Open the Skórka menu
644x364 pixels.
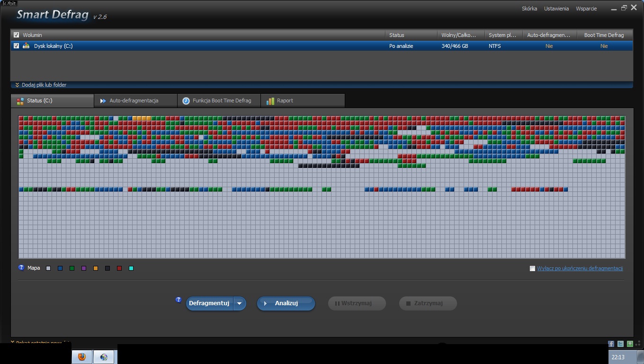(529, 9)
